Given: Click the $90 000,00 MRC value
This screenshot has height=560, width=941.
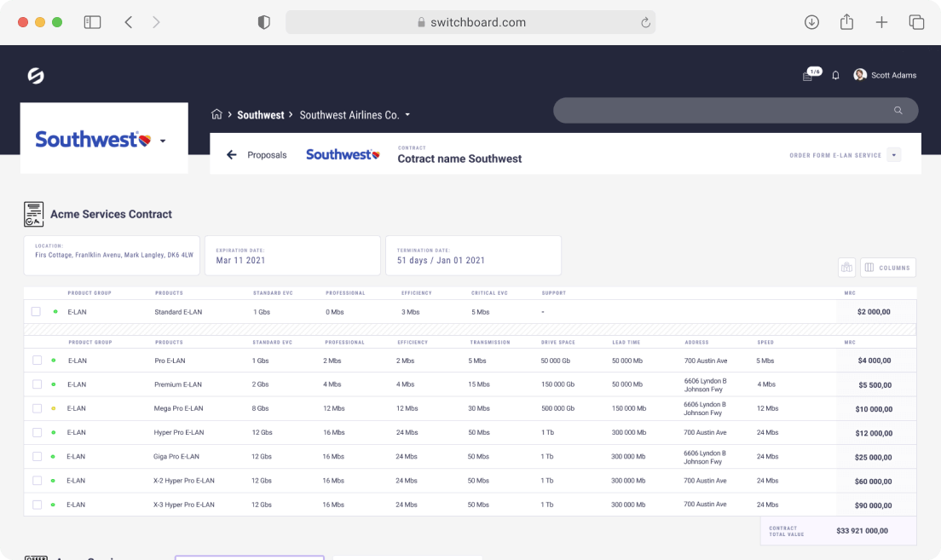Looking at the screenshot, I should 873,505.
